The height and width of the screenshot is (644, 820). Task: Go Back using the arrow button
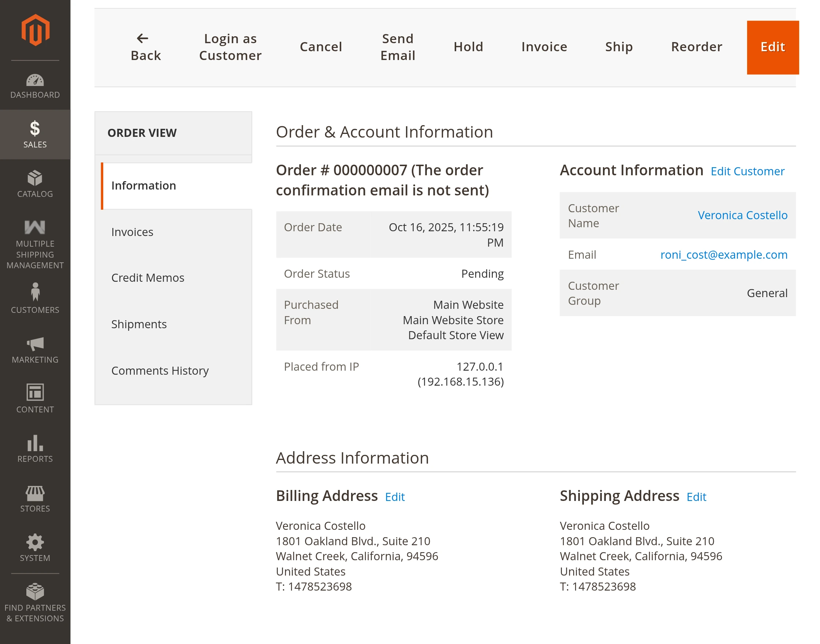pos(146,47)
